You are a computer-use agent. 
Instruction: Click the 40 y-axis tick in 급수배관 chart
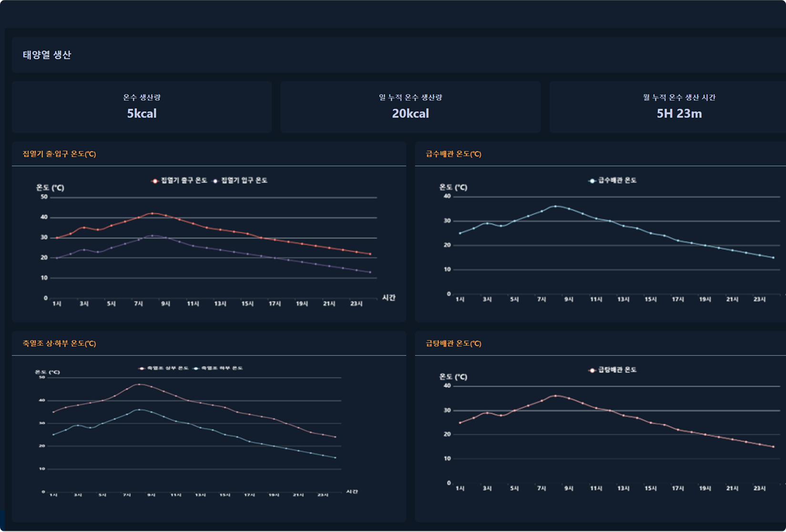pyautogui.click(x=447, y=196)
